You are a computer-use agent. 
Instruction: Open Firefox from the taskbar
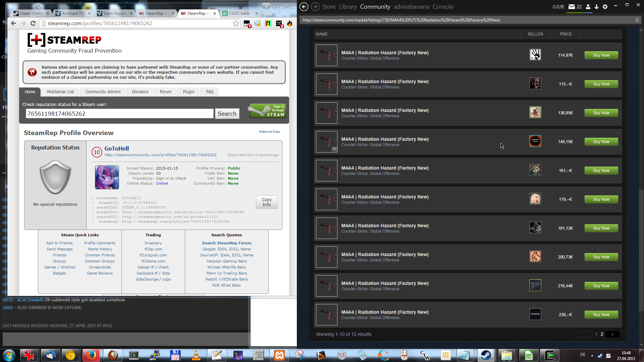pos(91,355)
